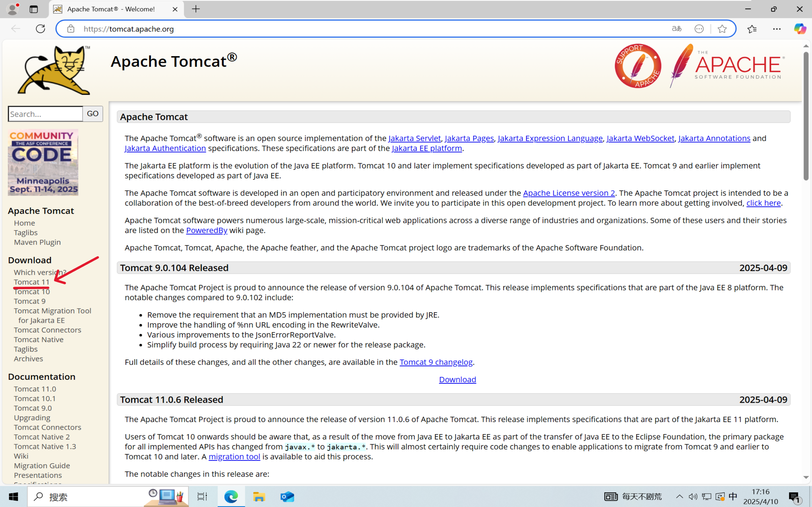Open Outlook from the taskbar
The height and width of the screenshot is (507, 812).
(x=287, y=497)
